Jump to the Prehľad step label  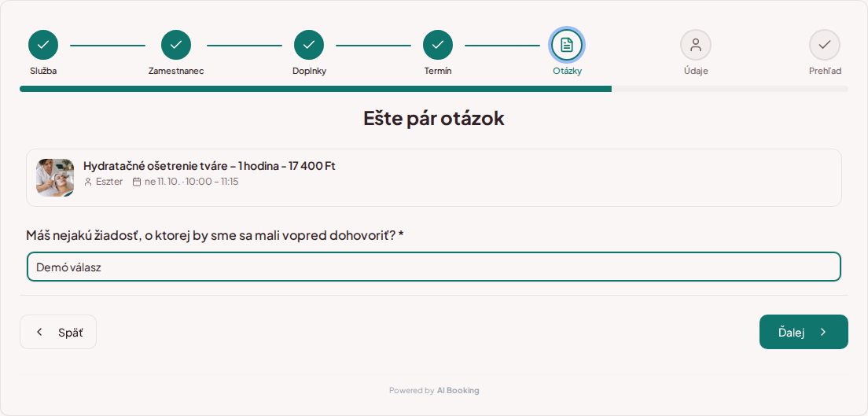click(x=825, y=71)
